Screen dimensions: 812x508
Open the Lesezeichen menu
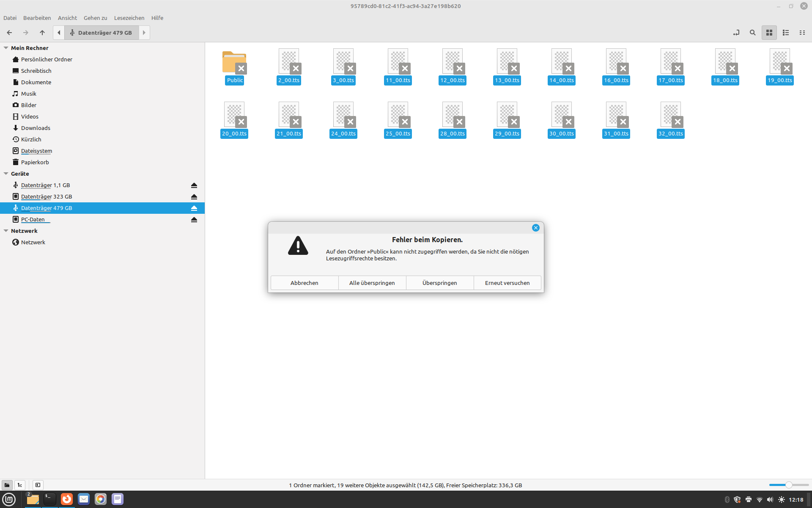129,18
